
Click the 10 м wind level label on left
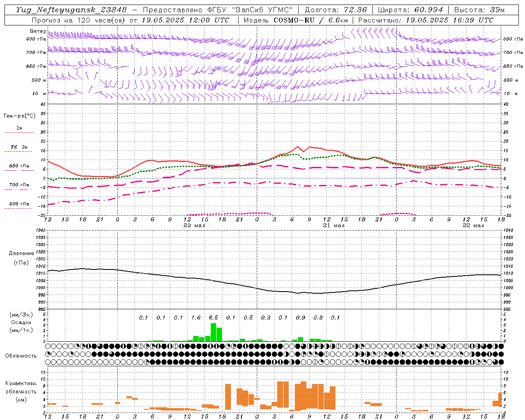coord(39,94)
